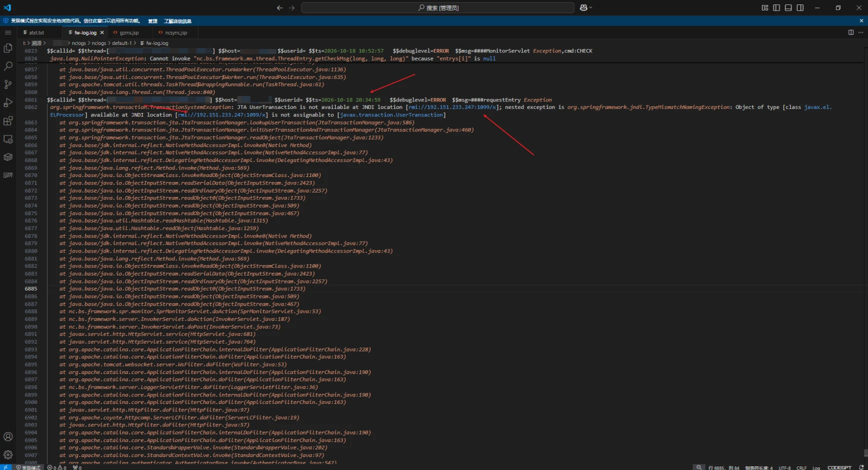Expand the default-1 breadcrumb folder
The height and width of the screenshot is (470, 868).
pos(121,43)
